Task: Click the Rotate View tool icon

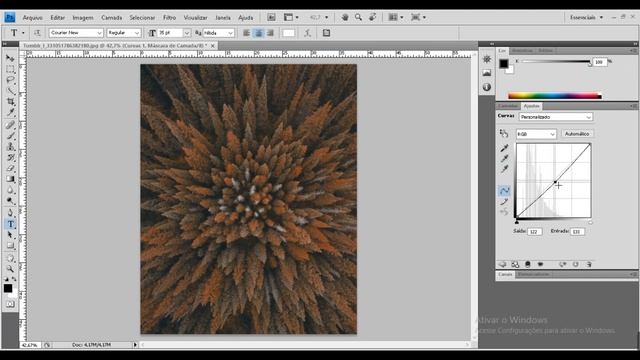Action: pyautogui.click(x=372, y=17)
